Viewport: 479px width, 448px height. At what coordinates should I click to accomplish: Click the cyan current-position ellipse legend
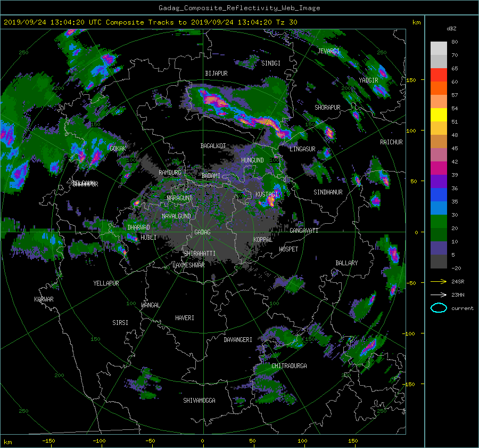pyautogui.click(x=439, y=308)
